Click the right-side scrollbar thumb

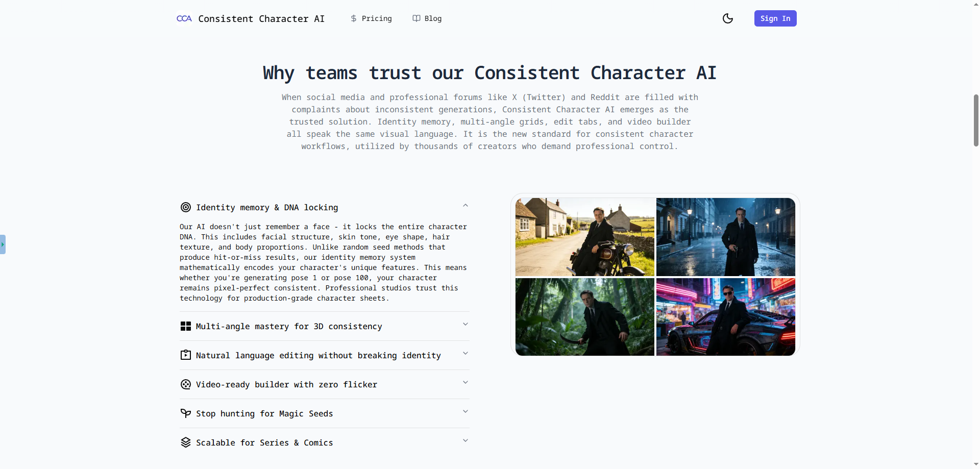click(975, 120)
